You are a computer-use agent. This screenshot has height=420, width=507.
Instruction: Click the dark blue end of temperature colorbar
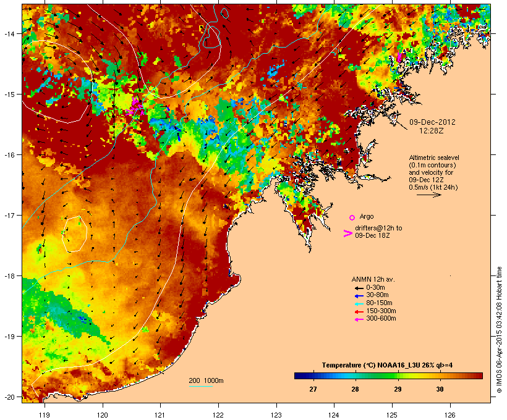point(300,376)
